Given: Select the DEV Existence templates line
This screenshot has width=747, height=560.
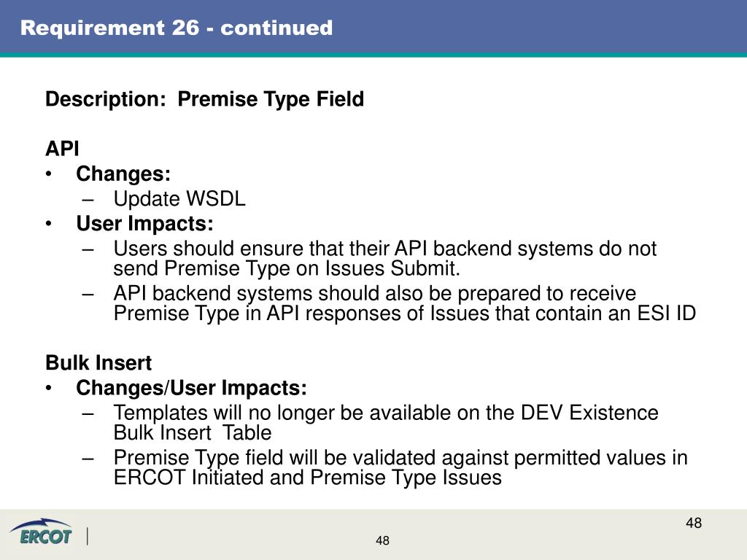Looking at the screenshot, I should pos(386,413).
